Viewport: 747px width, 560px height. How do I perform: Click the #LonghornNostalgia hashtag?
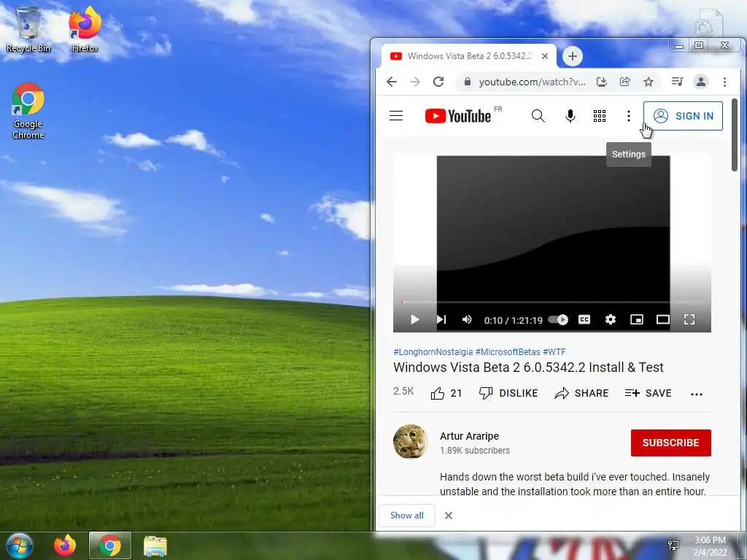[x=433, y=352]
